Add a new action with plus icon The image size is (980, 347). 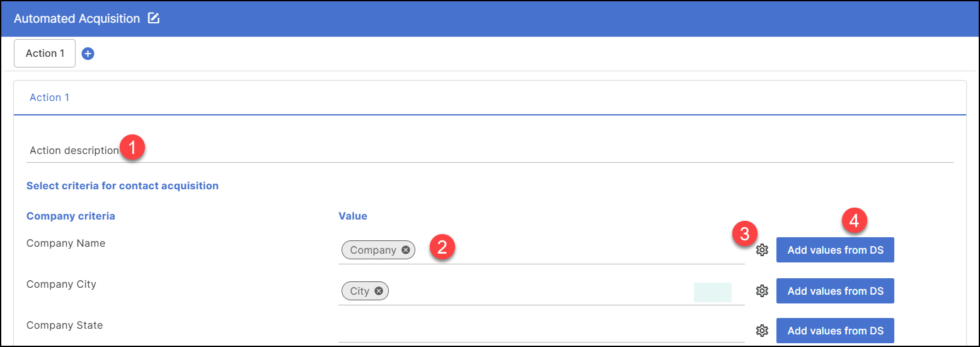click(88, 54)
